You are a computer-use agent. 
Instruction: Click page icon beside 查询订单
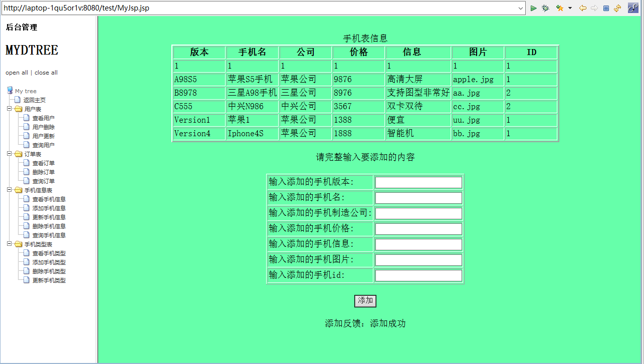(27, 181)
